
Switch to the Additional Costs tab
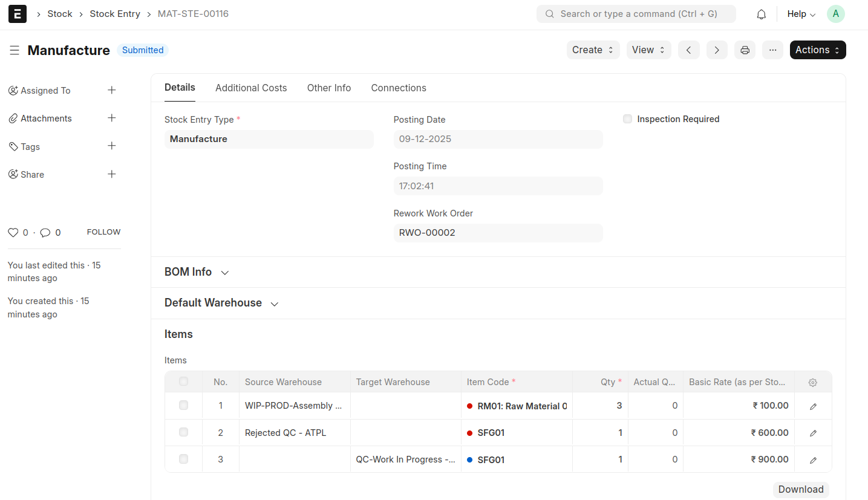point(251,88)
